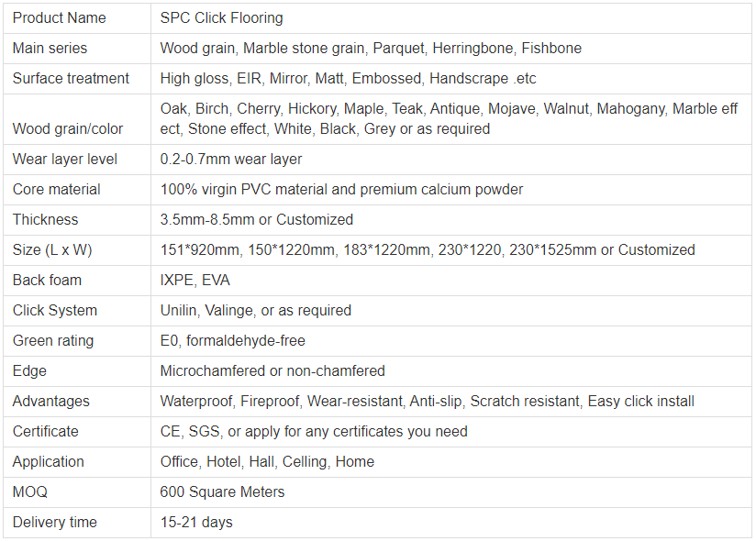Viewport: 756px width, 541px height.
Task: Select the Wood grain/color label cell
Action: pos(67,129)
